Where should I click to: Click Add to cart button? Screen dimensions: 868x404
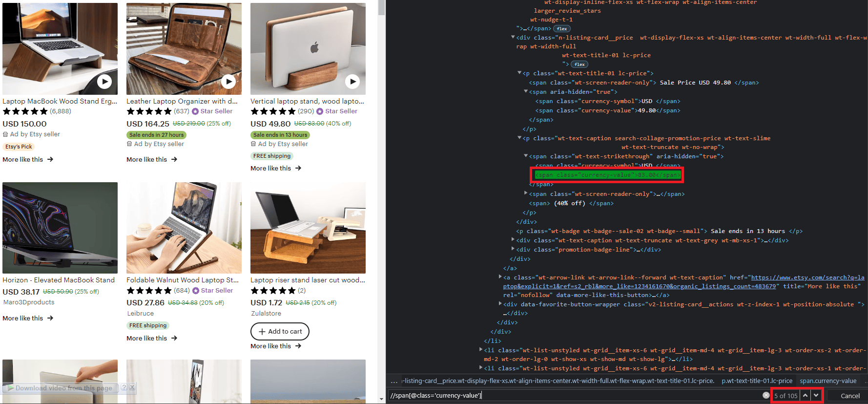pos(280,331)
